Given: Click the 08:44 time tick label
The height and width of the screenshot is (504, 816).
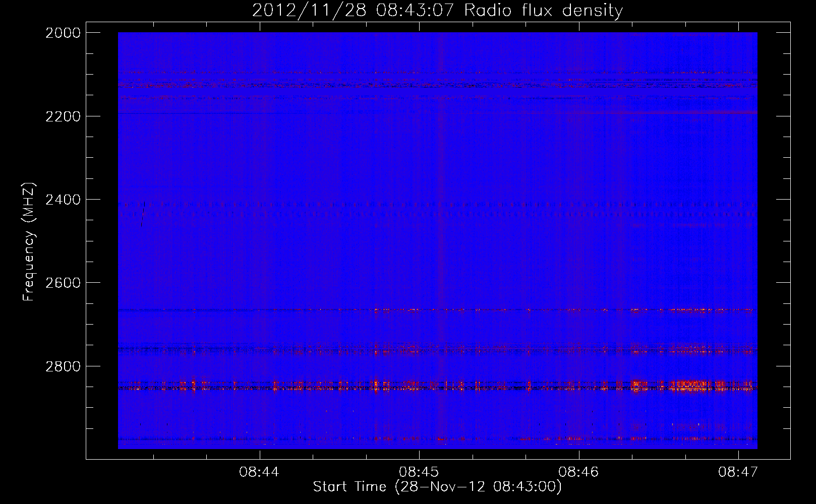Looking at the screenshot, I should coord(259,472).
